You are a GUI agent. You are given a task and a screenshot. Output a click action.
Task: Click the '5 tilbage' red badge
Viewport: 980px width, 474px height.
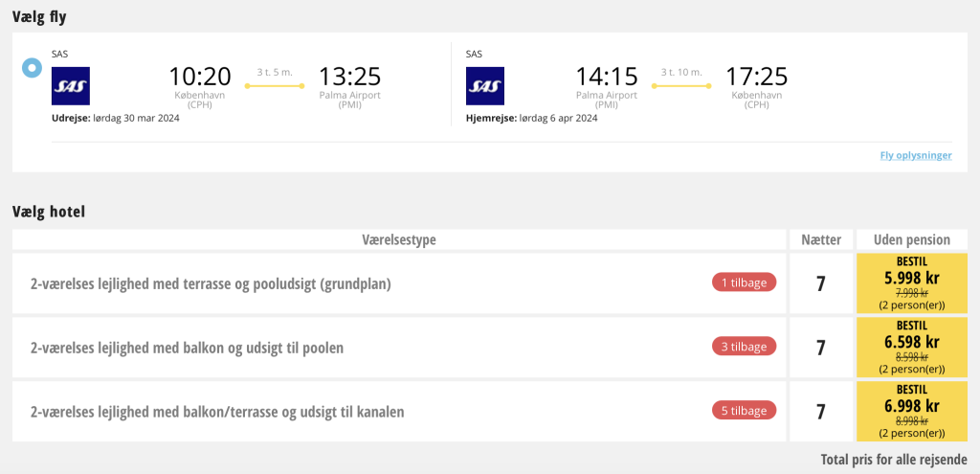[x=744, y=410]
